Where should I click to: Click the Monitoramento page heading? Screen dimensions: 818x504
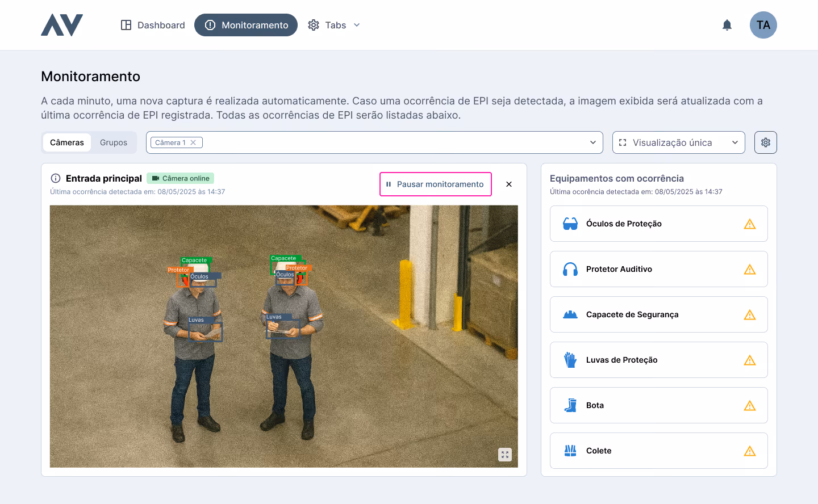91,76
